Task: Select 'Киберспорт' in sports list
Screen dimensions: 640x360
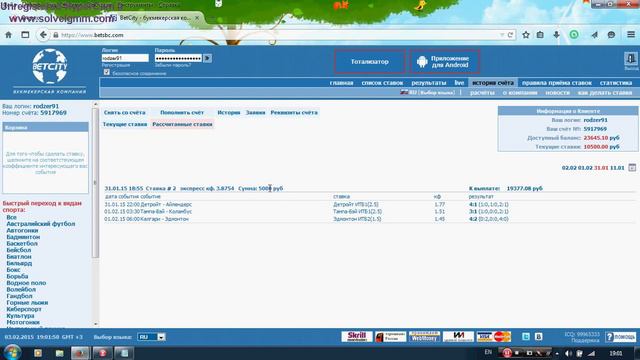Action: [x=24, y=309]
